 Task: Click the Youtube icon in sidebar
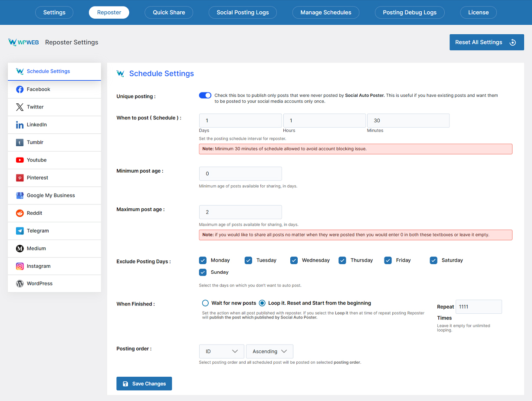pyautogui.click(x=20, y=160)
